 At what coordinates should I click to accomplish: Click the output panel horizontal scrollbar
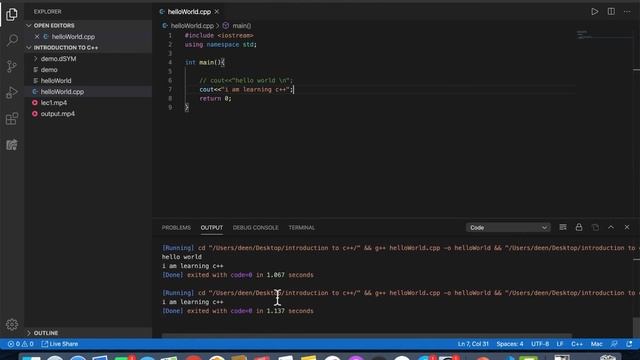367,336
